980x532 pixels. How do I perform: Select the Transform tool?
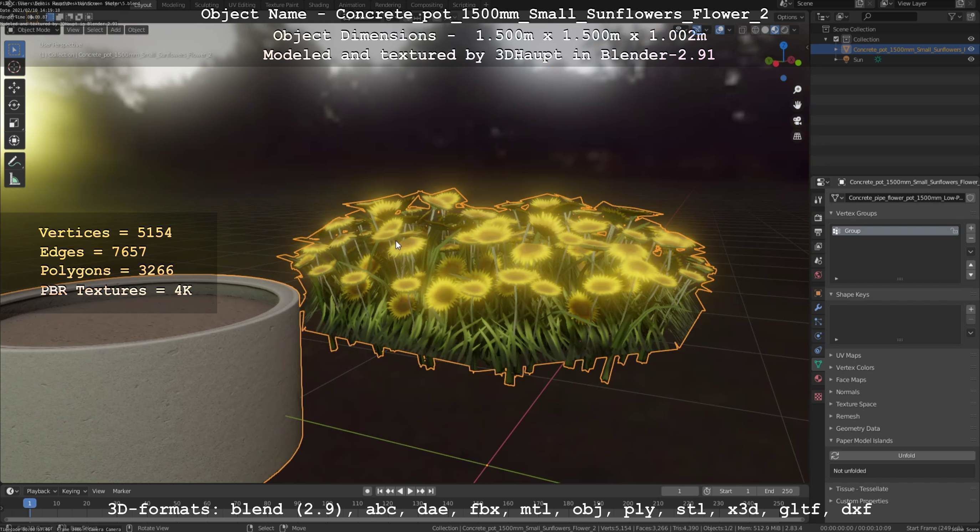point(15,141)
